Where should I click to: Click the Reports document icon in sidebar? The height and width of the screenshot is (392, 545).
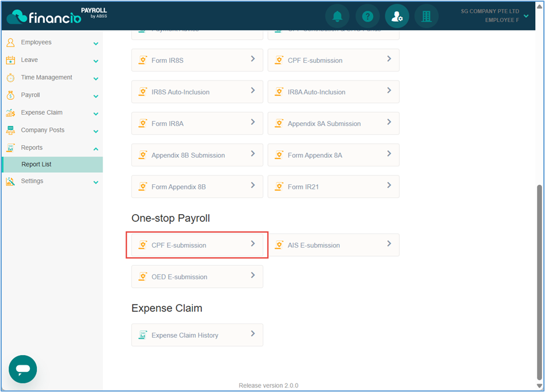click(10, 147)
